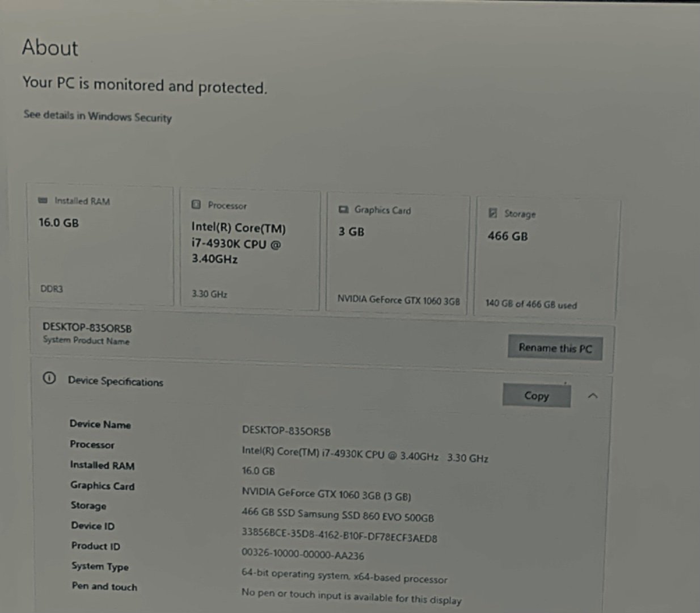Select the Device ID value starting 33856BCE
Image resolution: width=700 pixels, height=613 pixels.
click(x=339, y=535)
